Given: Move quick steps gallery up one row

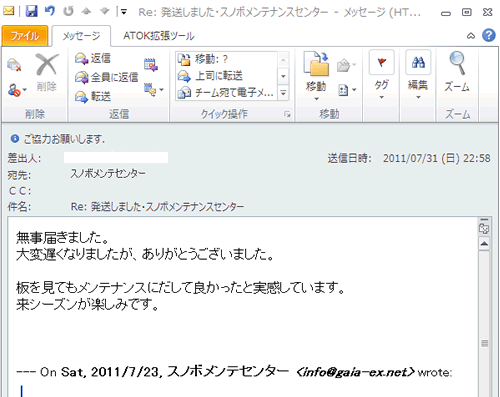Looking at the screenshot, I should coord(283,60).
